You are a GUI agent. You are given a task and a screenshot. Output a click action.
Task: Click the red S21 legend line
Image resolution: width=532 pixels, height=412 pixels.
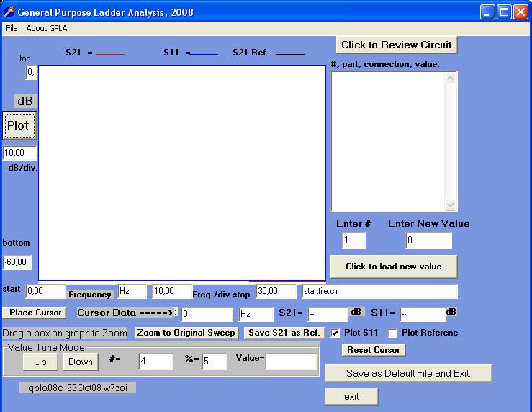click(110, 53)
